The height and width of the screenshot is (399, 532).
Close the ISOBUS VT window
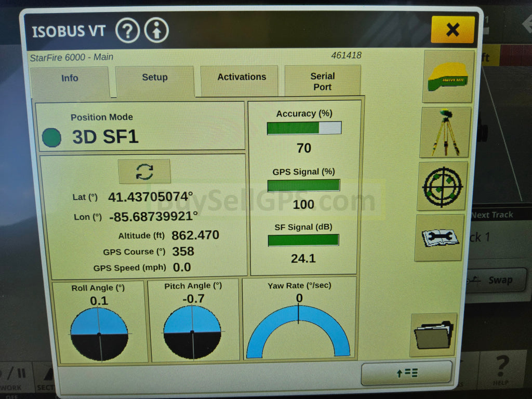tap(453, 30)
